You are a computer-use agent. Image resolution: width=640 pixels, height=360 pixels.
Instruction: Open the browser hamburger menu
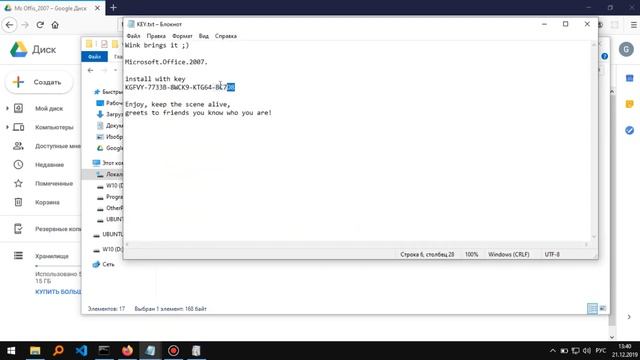[633, 25]
